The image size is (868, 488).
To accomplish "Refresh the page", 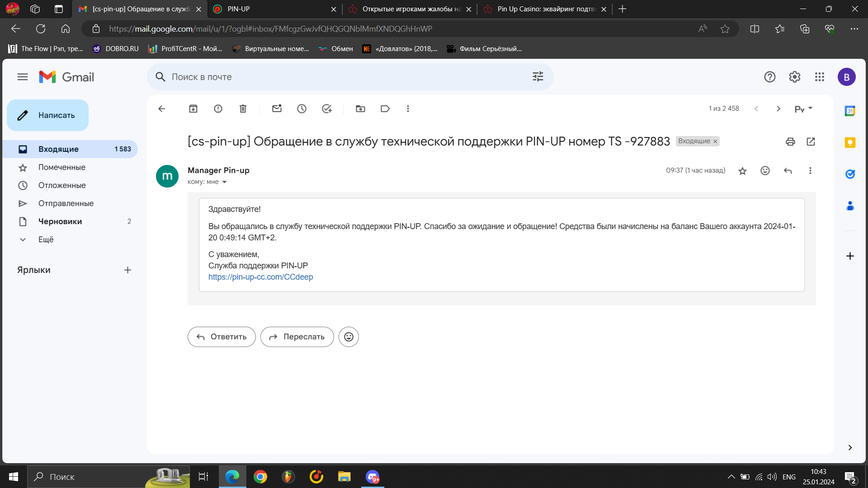I will tap(41, 29).
